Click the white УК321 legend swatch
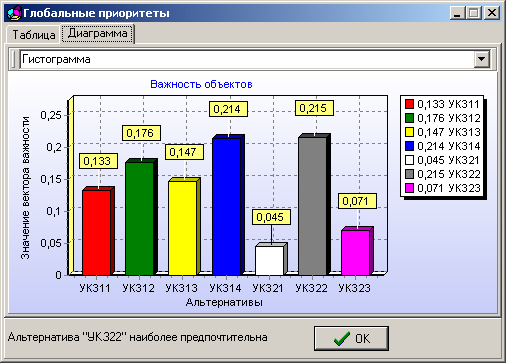The image size is (506, 363). point(409,160)
